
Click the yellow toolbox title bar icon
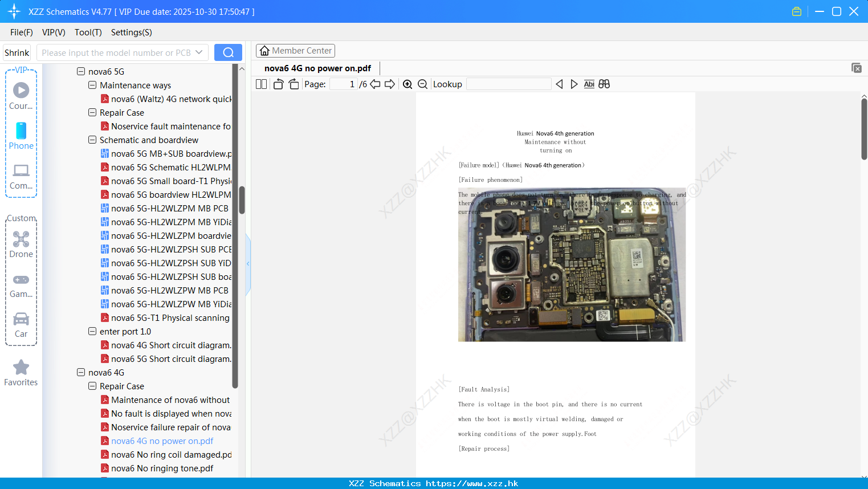[797, 11]
